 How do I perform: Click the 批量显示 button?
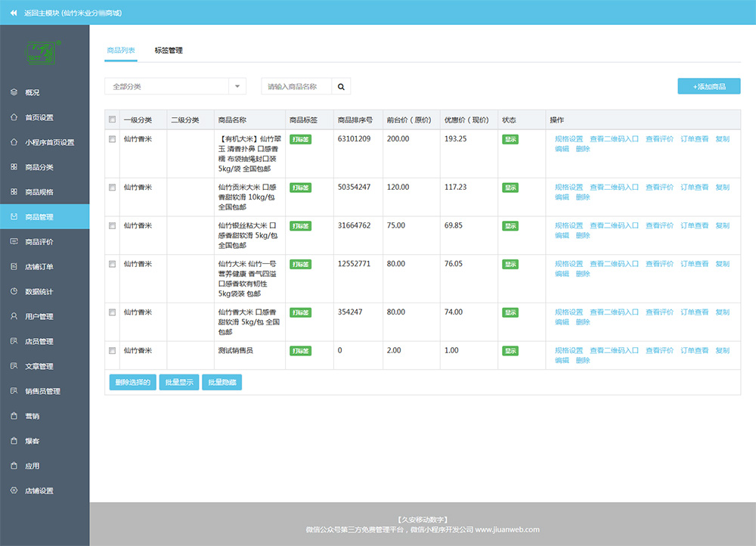[179, 382]
